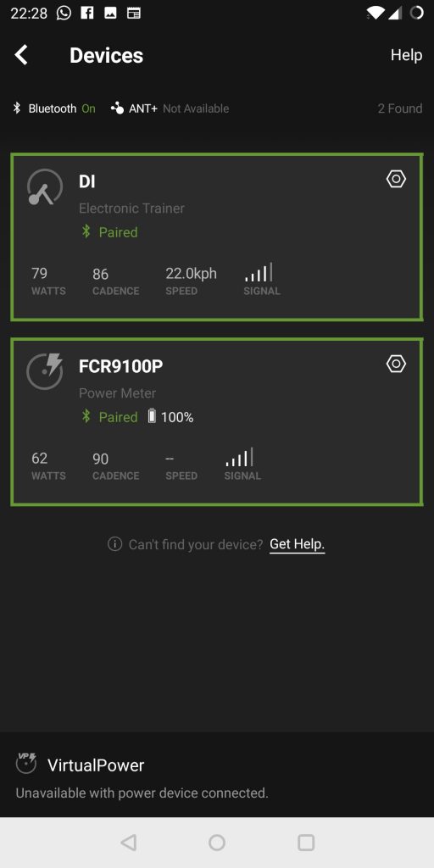Viewport: 434px width, 868px height.
Task: Open settings hexagon for DI trainer
Action: (396, 179)
